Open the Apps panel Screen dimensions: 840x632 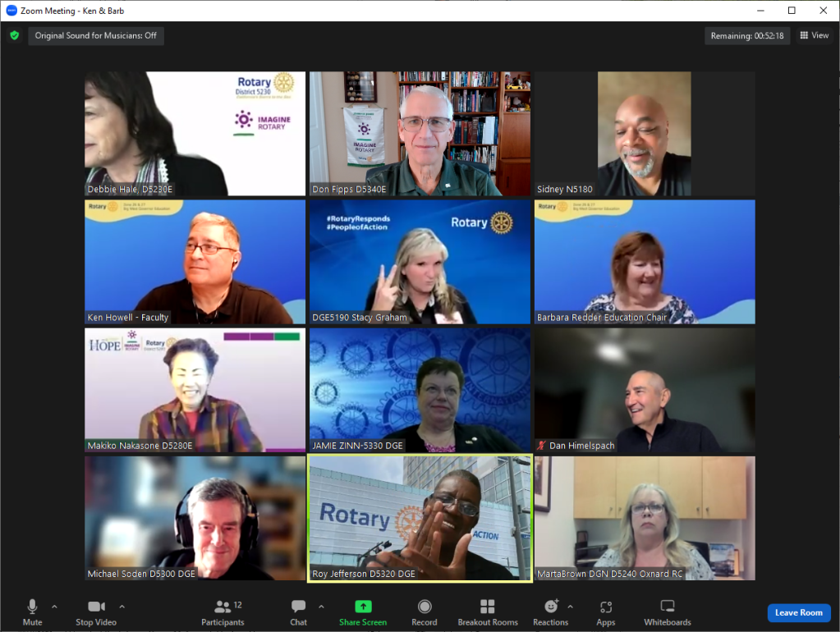pyautogui.click(x=606, y=611)
